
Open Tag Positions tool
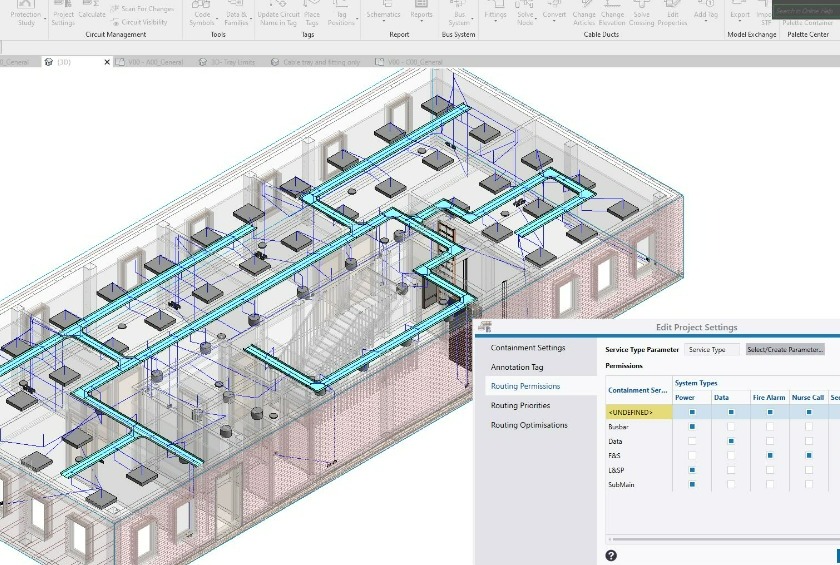[341, 13]
